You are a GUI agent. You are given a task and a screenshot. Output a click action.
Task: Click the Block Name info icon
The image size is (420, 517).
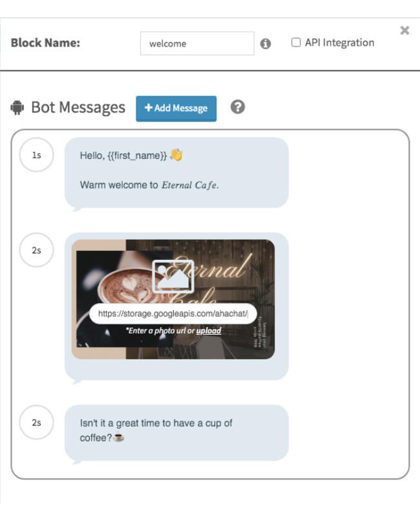click(x=266, y=43)
